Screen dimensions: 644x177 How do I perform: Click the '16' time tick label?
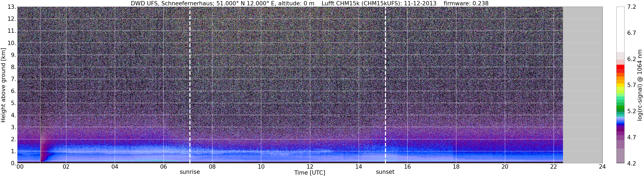(x=407, y=167)
